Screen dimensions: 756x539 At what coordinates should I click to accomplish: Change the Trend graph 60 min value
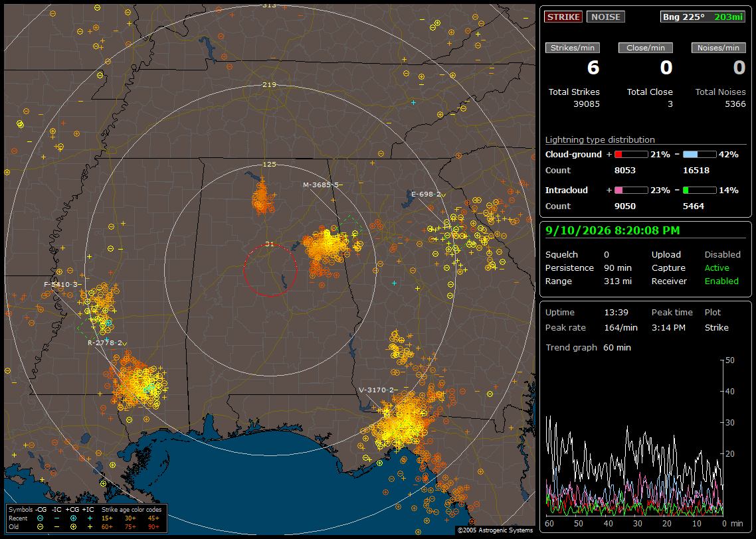tap(616, 347)
